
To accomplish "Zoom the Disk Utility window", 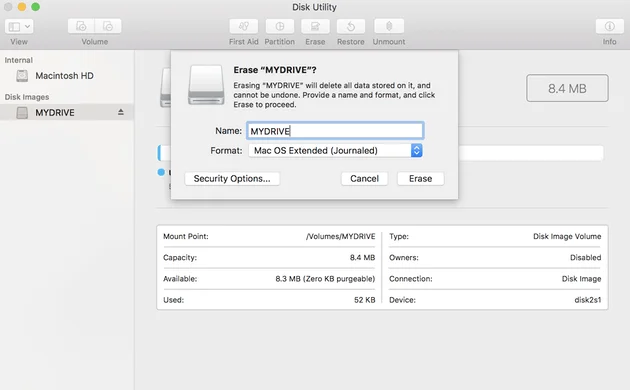I will pyautogui.click(x=35, y=7).
